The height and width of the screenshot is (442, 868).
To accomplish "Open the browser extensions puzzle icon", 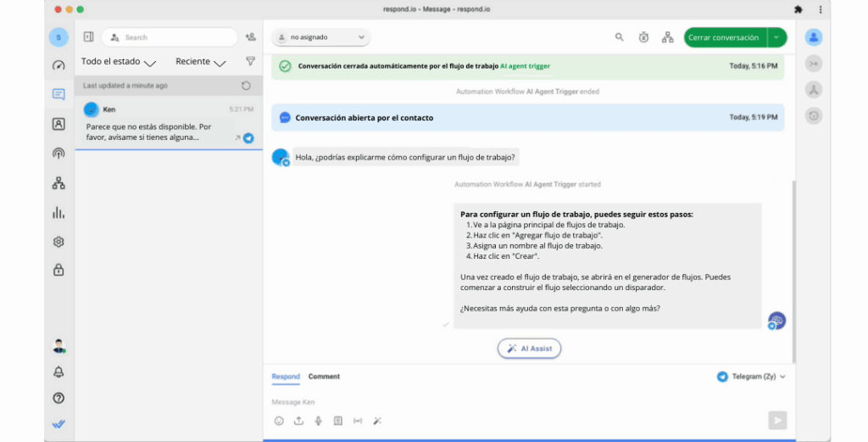I will 798,9.
